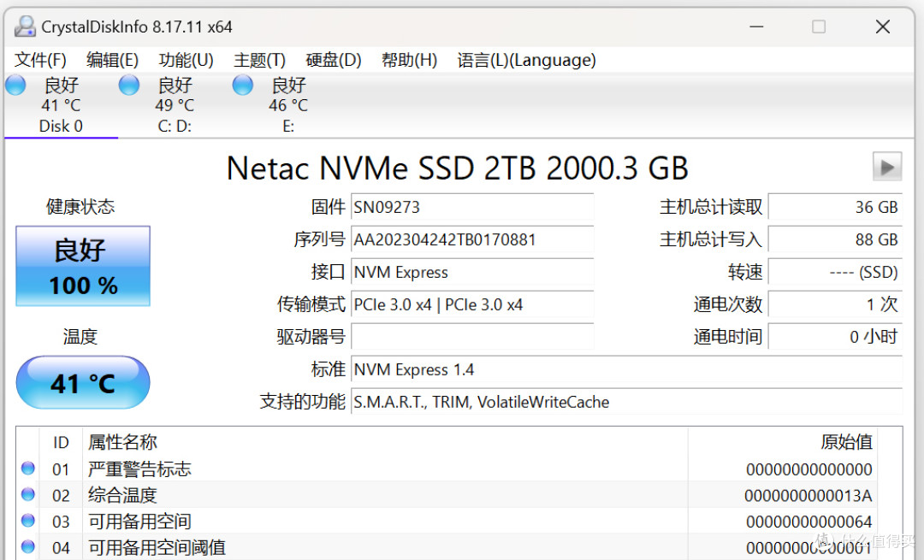The image size is (924, 560).
Task: Click status orb for attribute 04
Action: tap(27, 546)
